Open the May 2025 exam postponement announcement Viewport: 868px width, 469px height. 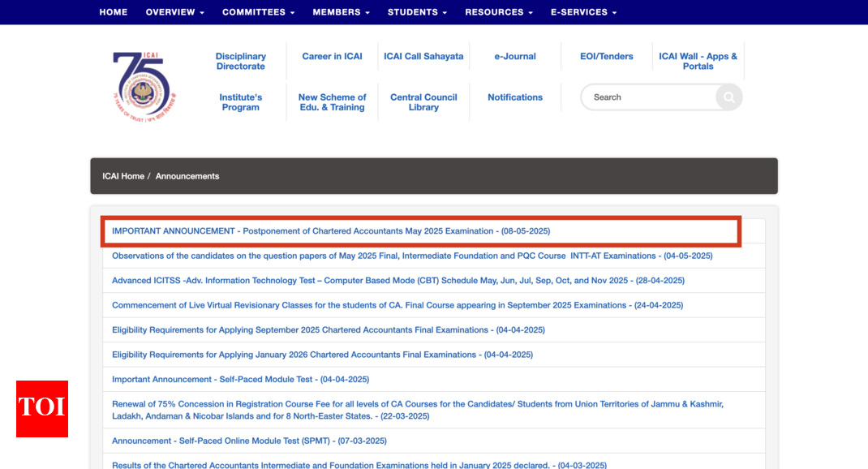(331, 231)
